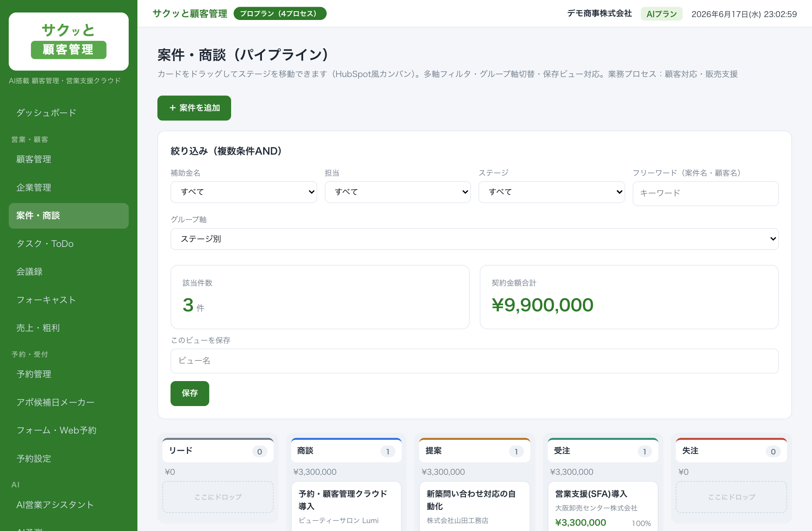Open the ステージ filter dropdown
Screen dimensions: 812x531
pyautogui.click(x=552, y=192)
